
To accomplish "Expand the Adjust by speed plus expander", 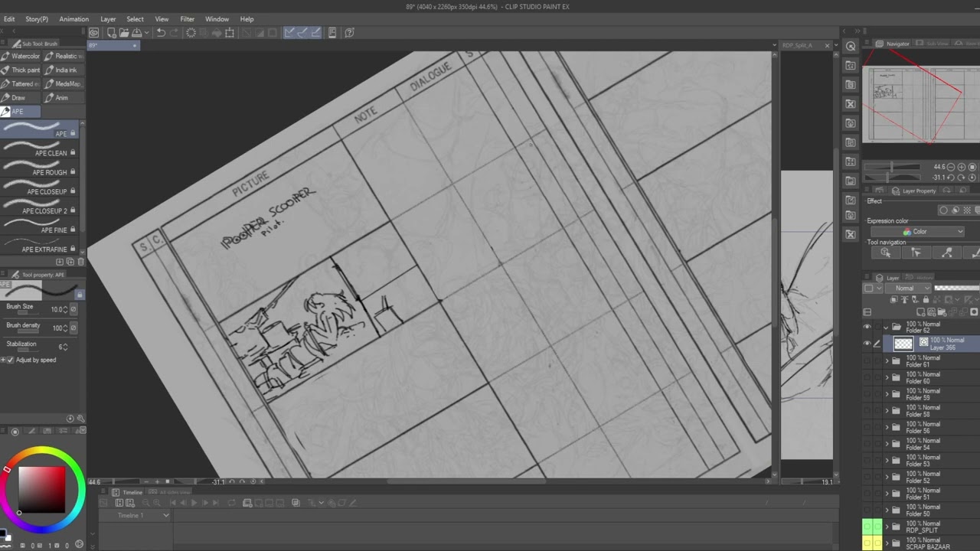I will pyautogui.click(x=4, y=360).
